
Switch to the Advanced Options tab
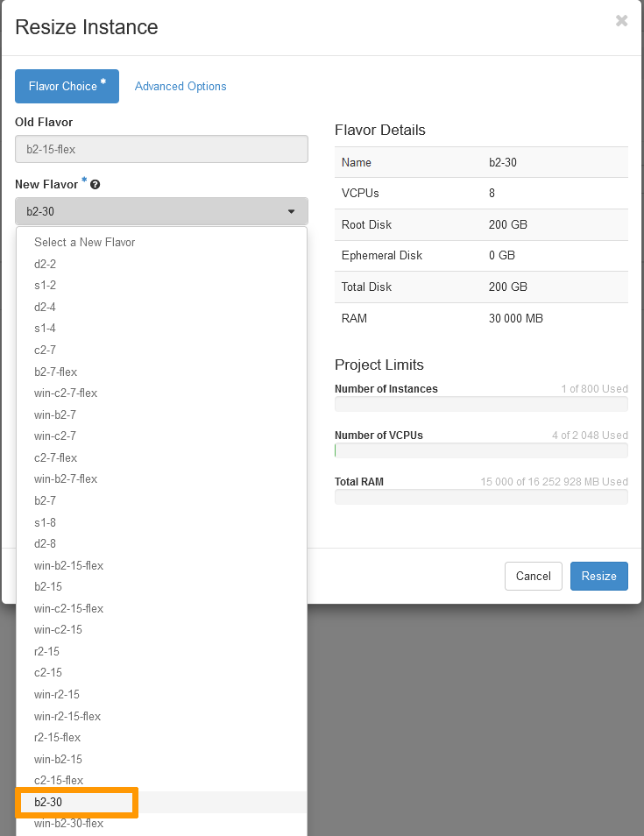(x=180, y=87)
